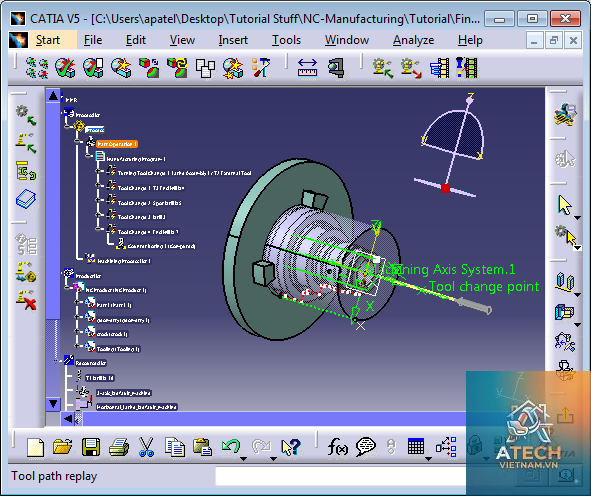Click the red X robot icon on left toolbar

[x=26, y=300]
